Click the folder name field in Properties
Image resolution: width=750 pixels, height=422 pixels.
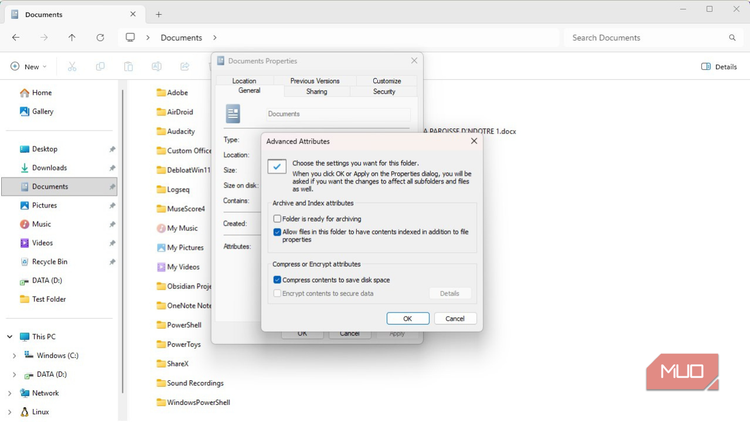pyautogui.click(x=338, y=114)
